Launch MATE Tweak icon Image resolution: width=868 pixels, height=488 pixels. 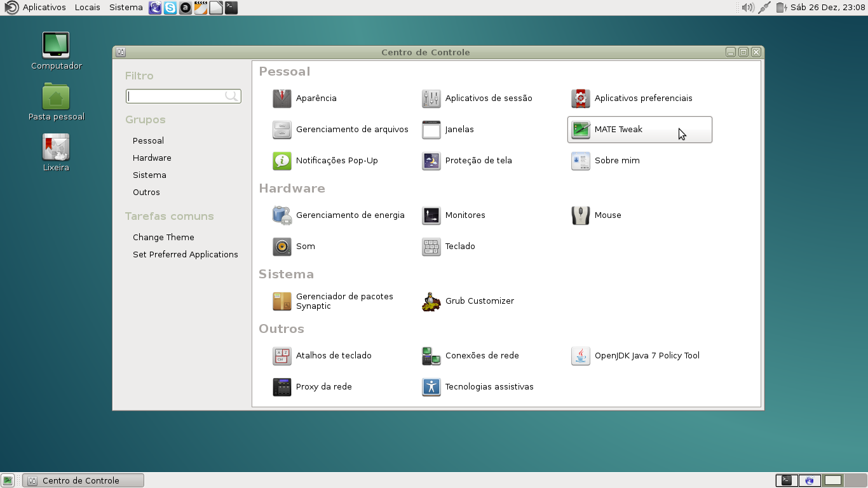(x=581, y=130)
